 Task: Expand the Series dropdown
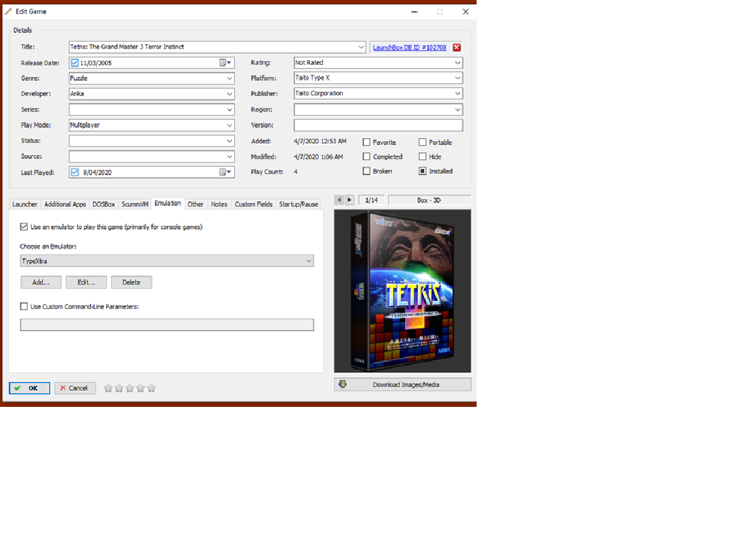click(229, 110)
